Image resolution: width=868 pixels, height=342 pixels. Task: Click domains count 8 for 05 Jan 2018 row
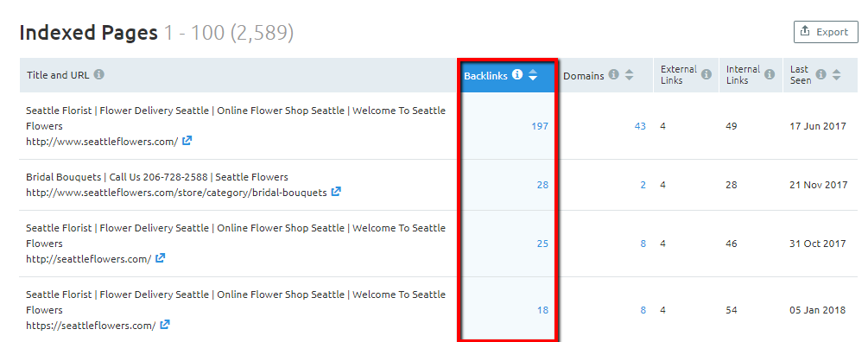tap(643, 310)
